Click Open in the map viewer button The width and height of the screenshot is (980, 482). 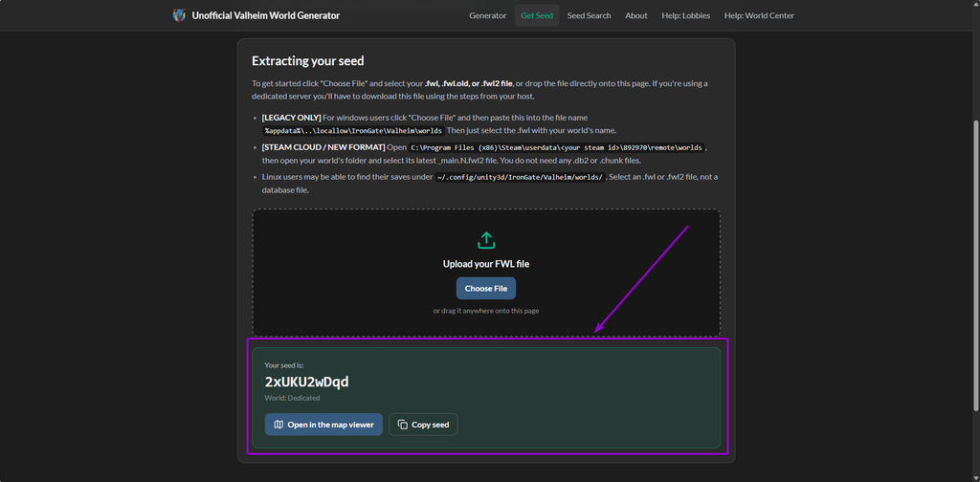pos(323,425)
